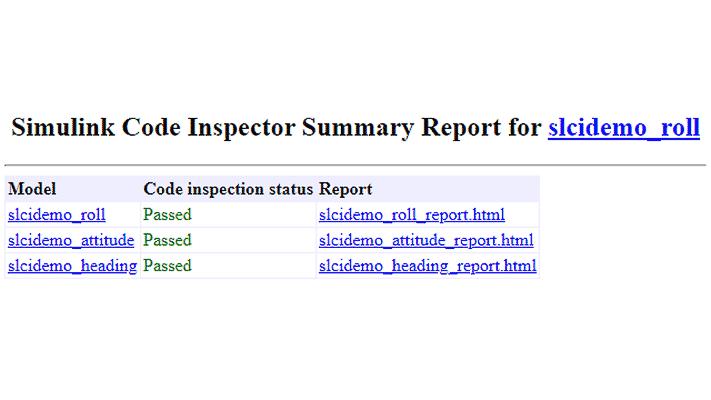Click the word Simulink in the title

coord(58,128)
